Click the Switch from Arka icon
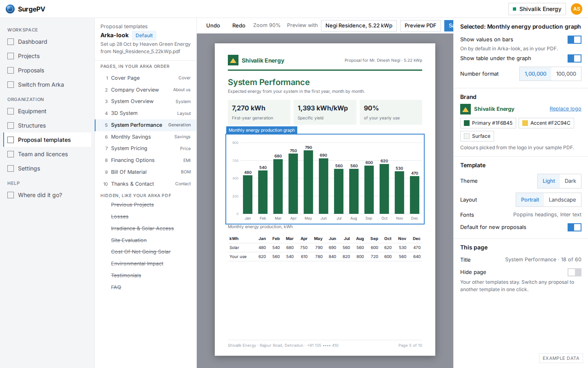Viewport: 588px width, 368px height. pyautogui.click(x=11, y=85)
